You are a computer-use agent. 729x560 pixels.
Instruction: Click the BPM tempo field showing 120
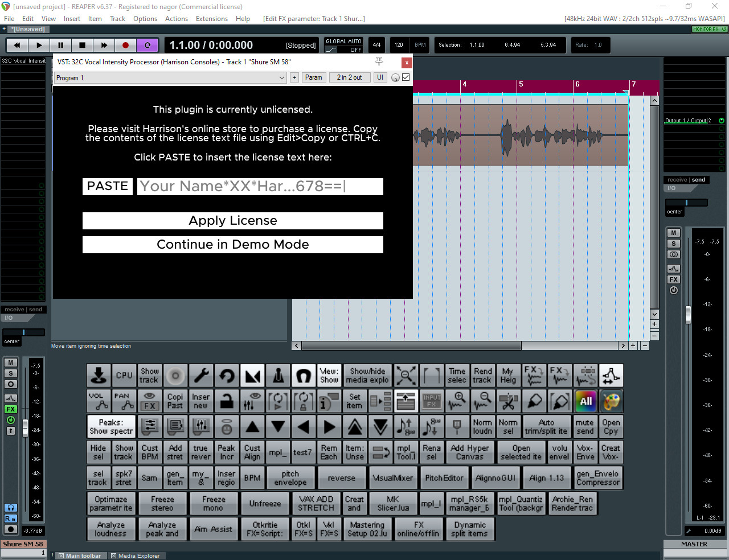pyautogui.click(x=399, y=45)
